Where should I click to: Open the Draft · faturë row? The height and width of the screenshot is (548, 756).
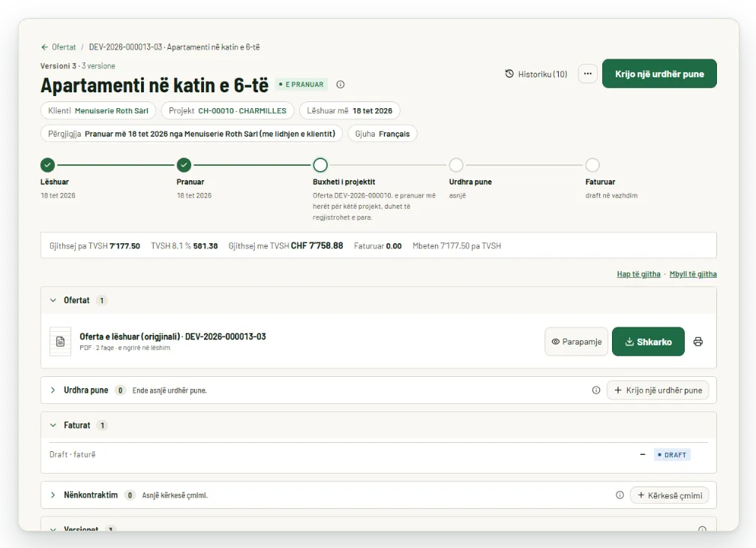pyautogui.click(x=379, y=454)
